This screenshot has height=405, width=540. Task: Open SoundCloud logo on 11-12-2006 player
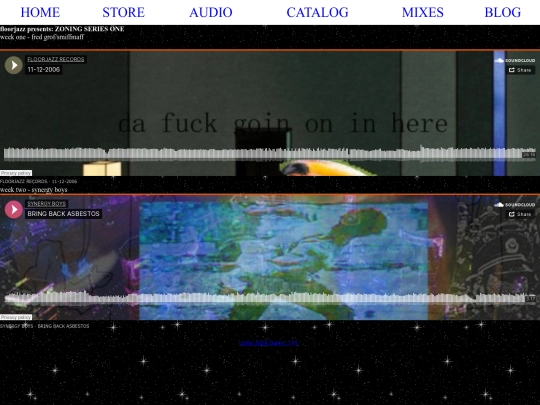pyautogui.click(x=515, y=60)
